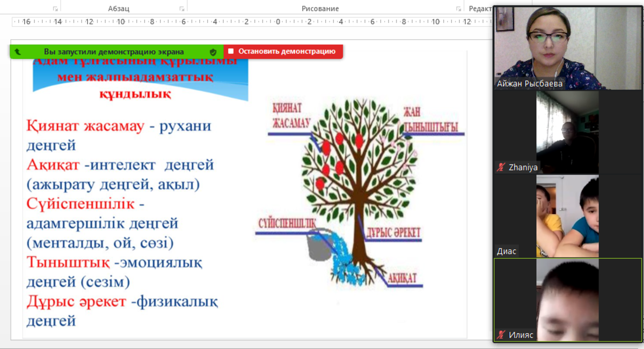This screenshot has width=644, height=349.
Task: Click the shield security icon in share bar
Action: 213,52
